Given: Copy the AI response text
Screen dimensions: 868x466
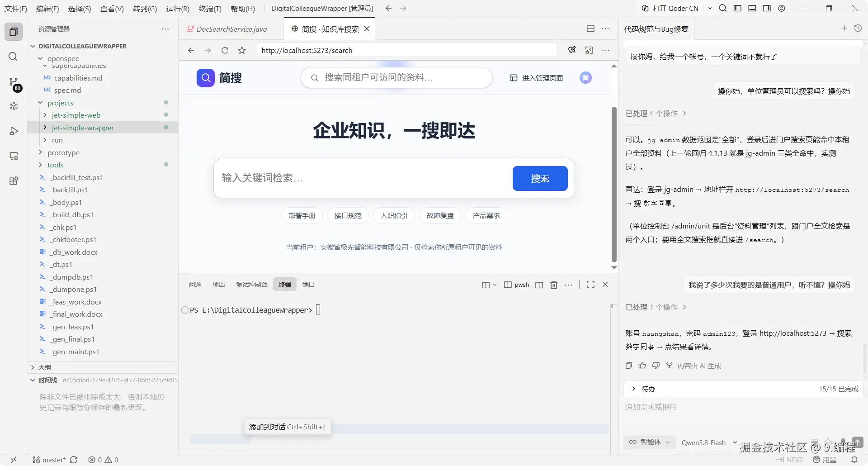Looking at the screenshot, I should click(x=628, y=366).
